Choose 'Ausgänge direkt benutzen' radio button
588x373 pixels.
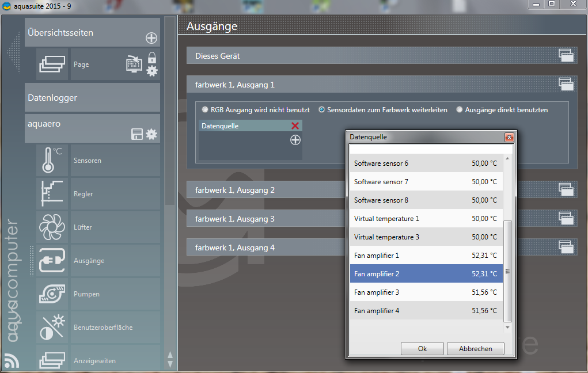coord(460,109)
